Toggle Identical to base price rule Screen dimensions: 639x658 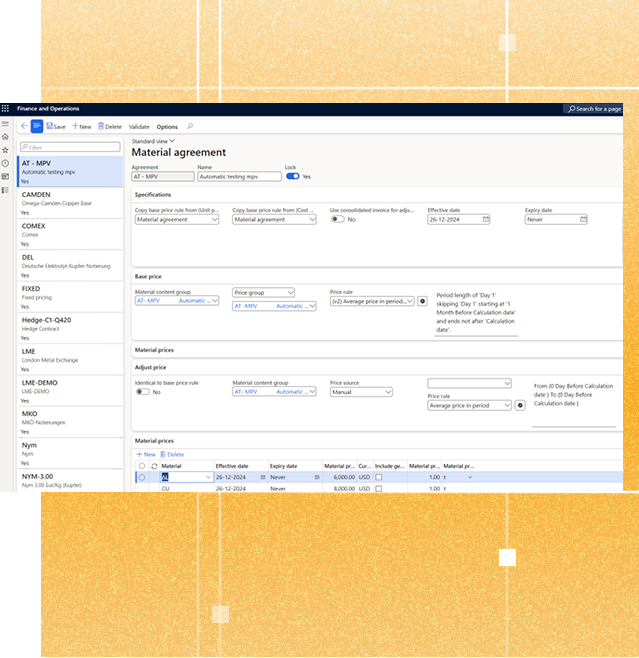click(142, 392)
